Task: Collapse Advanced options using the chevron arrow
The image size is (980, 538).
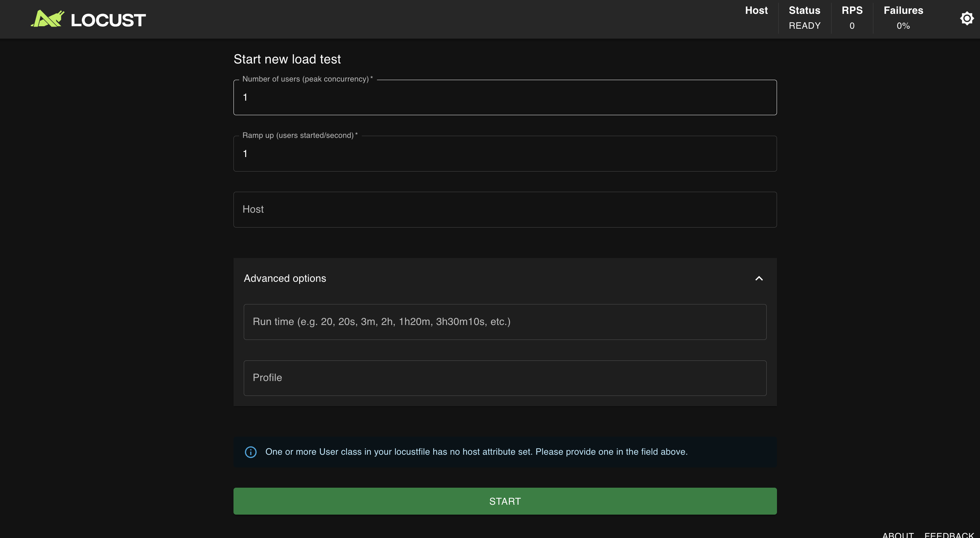Action: (759, 279)
